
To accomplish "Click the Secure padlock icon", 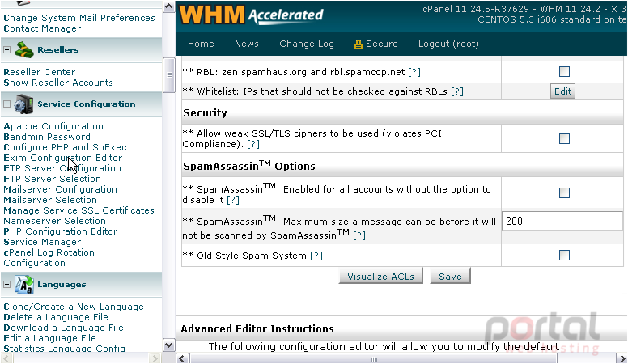I will [x=358, y=44].
